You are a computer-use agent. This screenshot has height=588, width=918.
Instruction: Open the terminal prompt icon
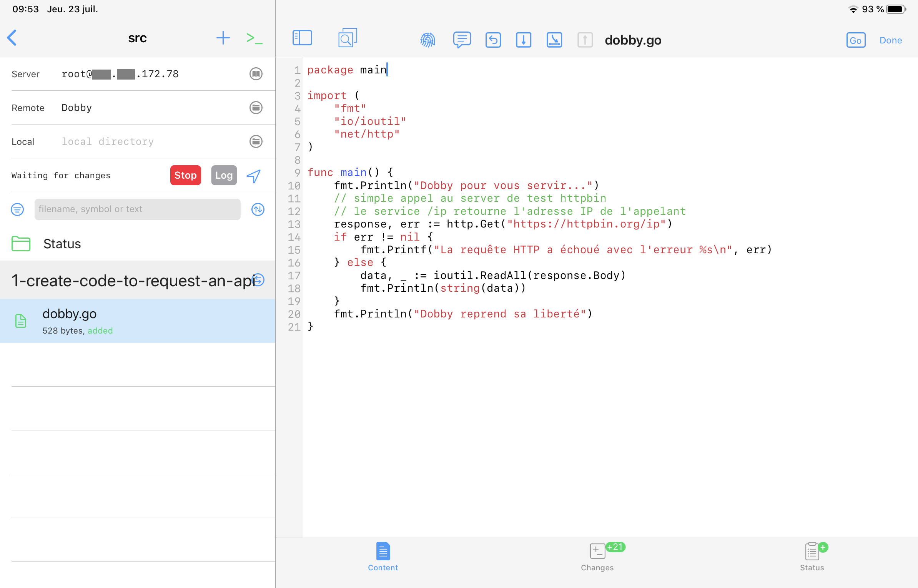pyautogui.click(x=254, y=38)
